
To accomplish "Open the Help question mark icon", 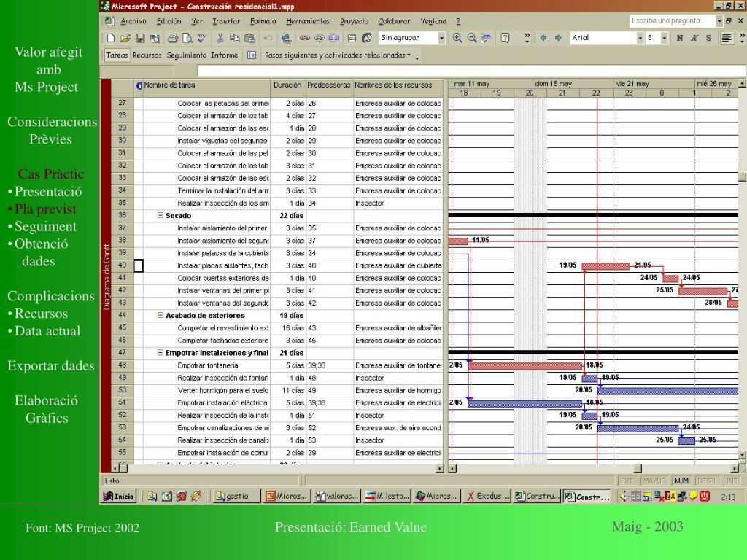I will [x=506, y=38].
